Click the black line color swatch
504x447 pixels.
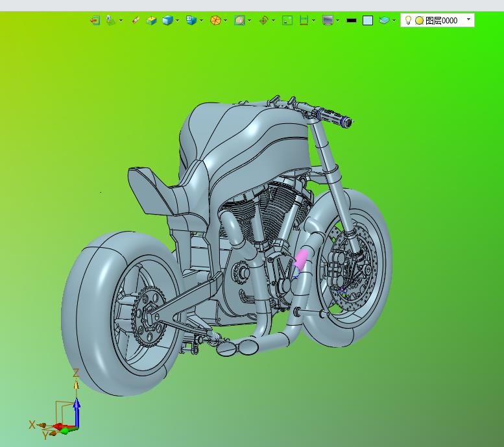tap(352, 21)
